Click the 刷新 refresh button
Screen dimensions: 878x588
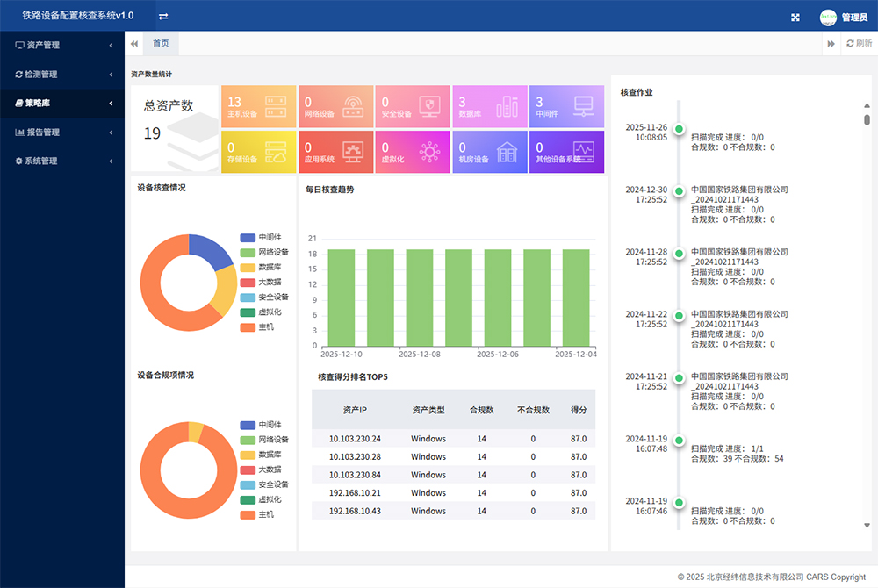(x=859, y=43)
